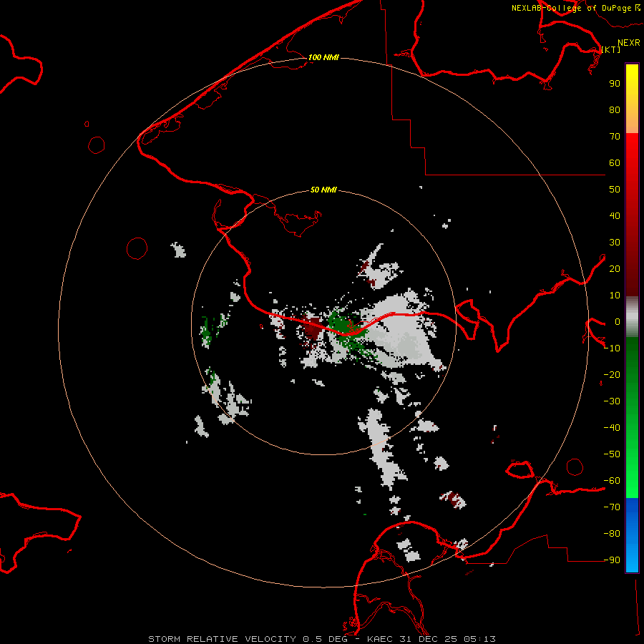
Task: Click the -60 value on velocity scale
Action: [x=612, y=481]
